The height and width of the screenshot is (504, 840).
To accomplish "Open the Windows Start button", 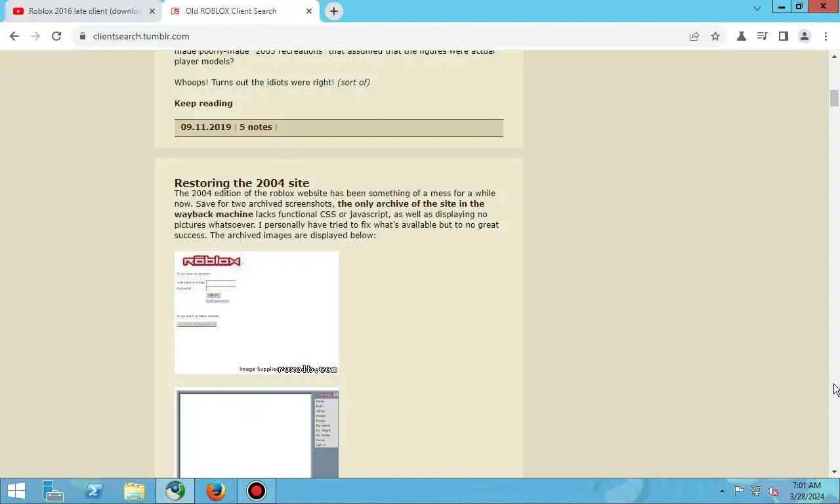I will tap(16, 491).
